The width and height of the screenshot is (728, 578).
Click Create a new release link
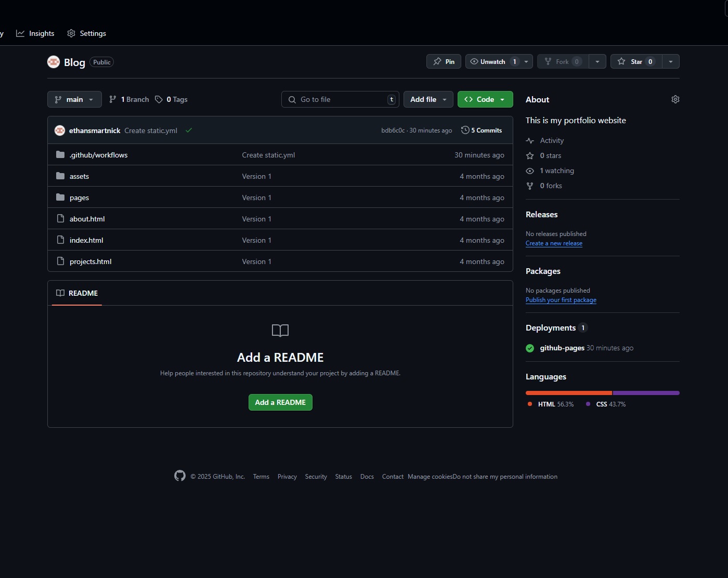point(554,243)
